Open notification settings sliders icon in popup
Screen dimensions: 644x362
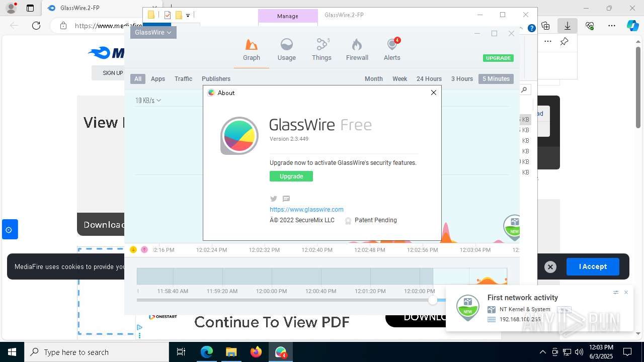(615, 292)
